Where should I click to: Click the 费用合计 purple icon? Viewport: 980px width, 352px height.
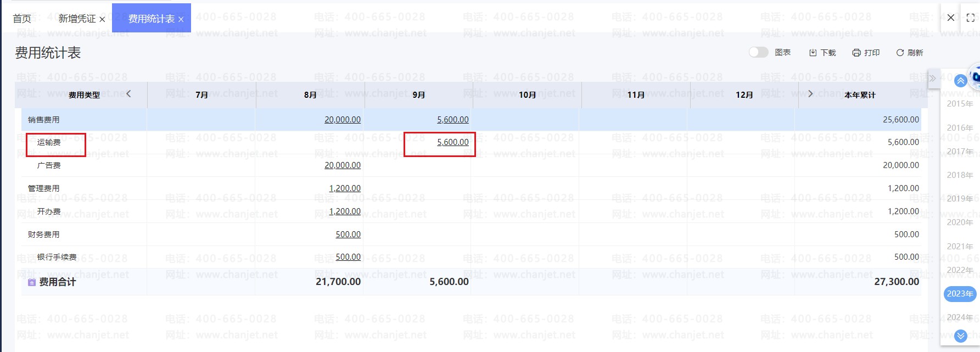[32, 282]
